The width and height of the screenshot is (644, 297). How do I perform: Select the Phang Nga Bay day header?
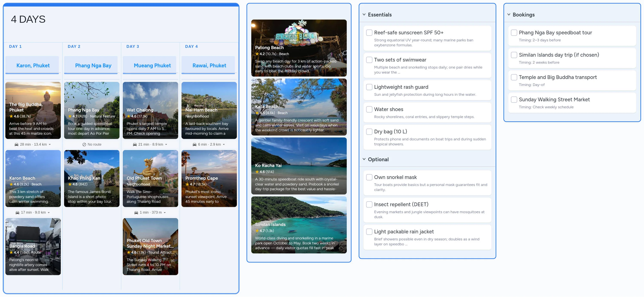coord(91,65)
